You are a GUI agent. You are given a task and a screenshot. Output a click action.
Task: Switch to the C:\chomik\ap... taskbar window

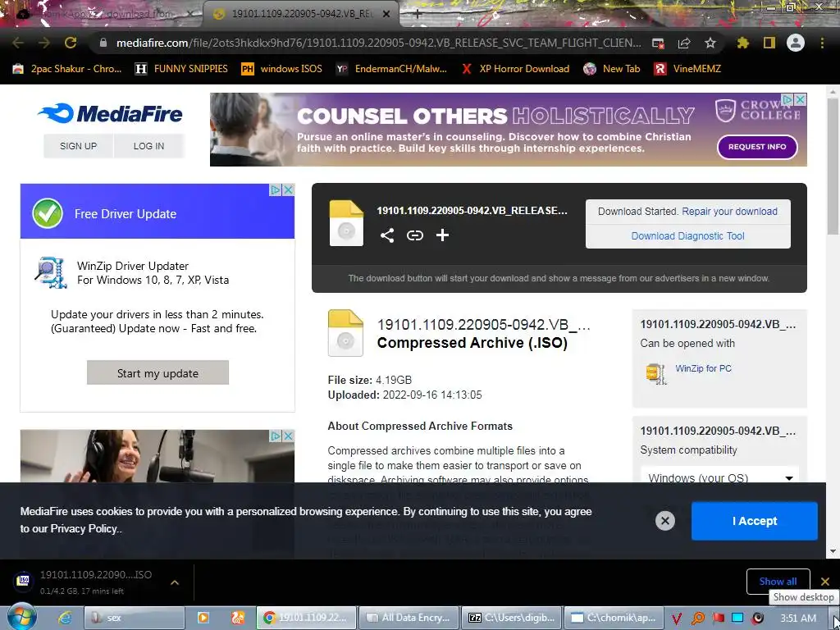(614, 618)
